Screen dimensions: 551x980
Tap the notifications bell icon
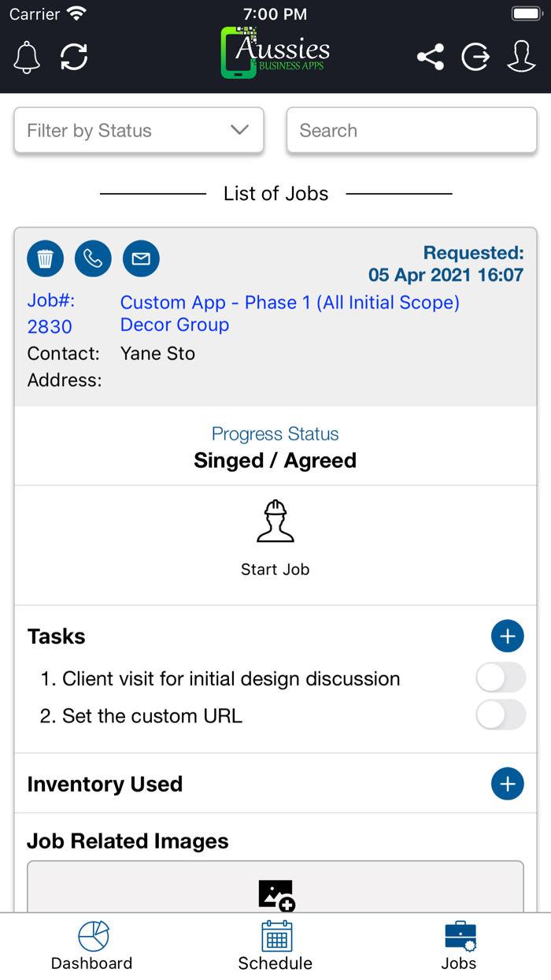pos(27,58)
